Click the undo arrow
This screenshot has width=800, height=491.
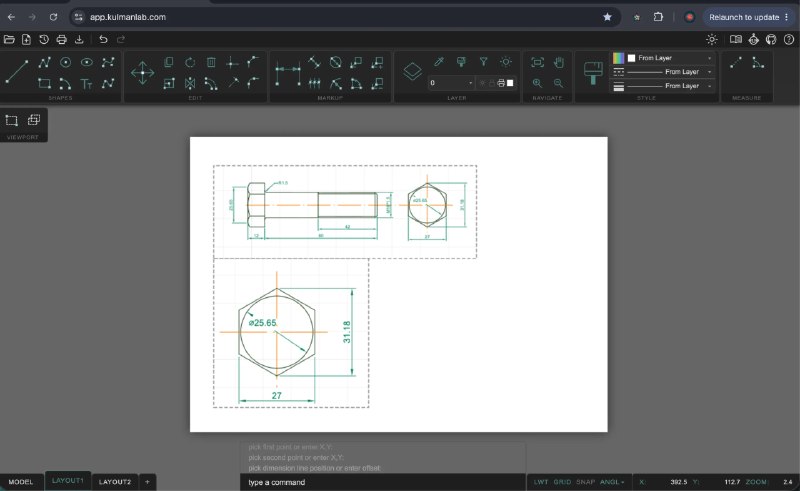pos(103,39)
